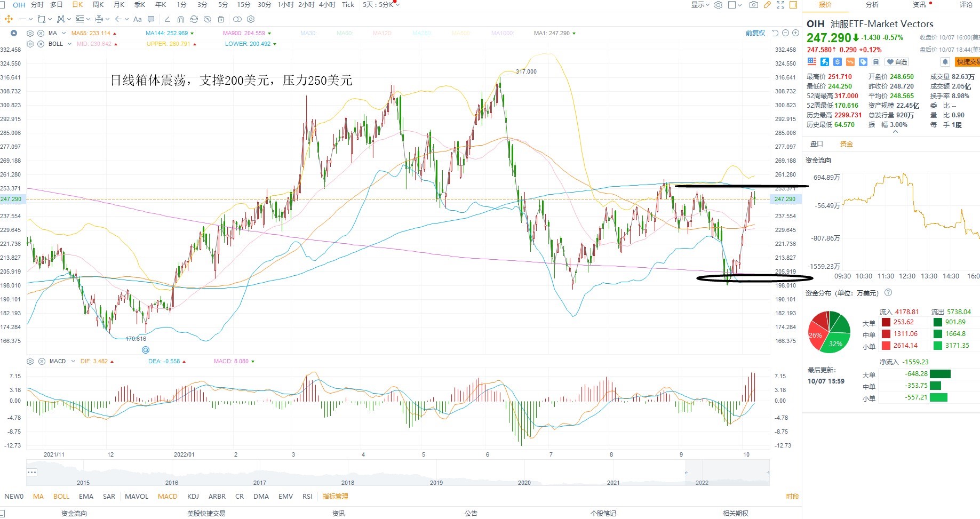
Task: Toggle the right side panel icon
Action: pos(793,5)
